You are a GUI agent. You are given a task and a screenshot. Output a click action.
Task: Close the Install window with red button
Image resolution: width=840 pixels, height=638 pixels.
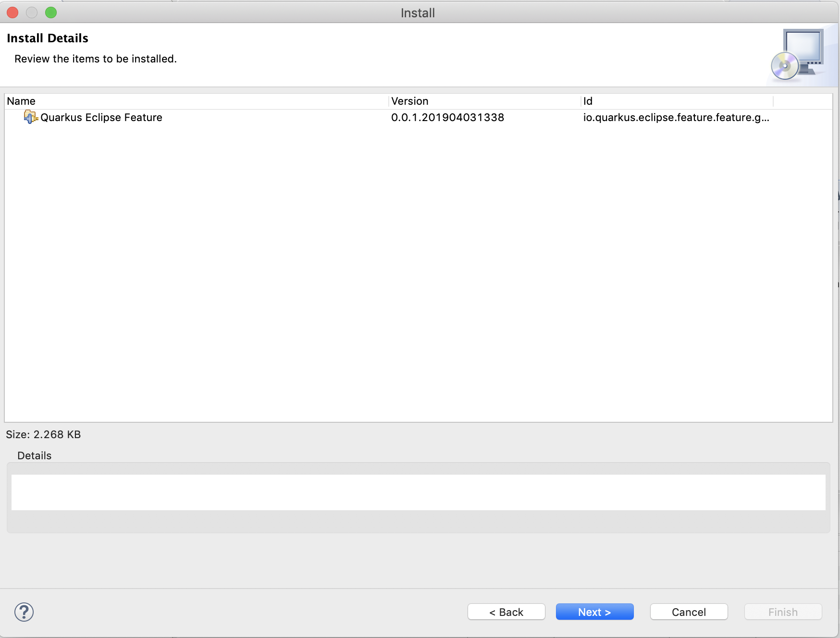[x=12, y=12]
